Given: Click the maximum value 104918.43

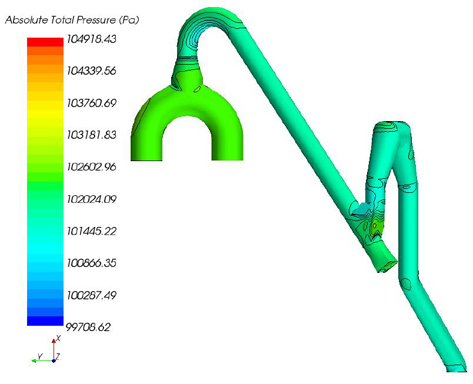Looking at the screenshot, I should pos(92,39).
